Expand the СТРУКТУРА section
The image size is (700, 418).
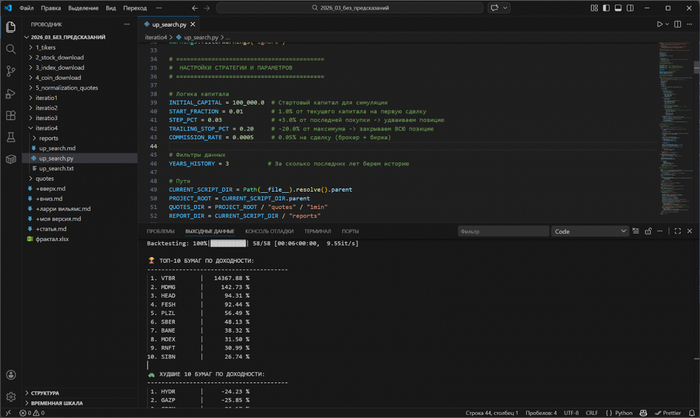point(45,393)
